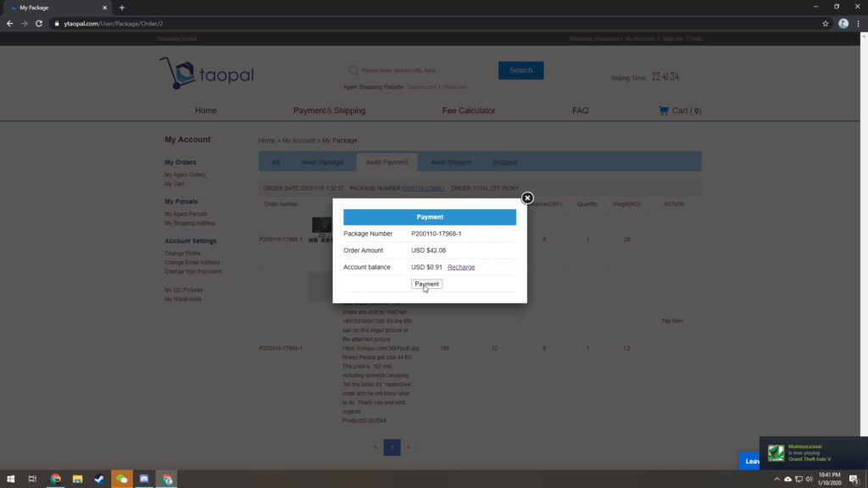
Task: Click product thumbnail in first order row
Action: 321,230
